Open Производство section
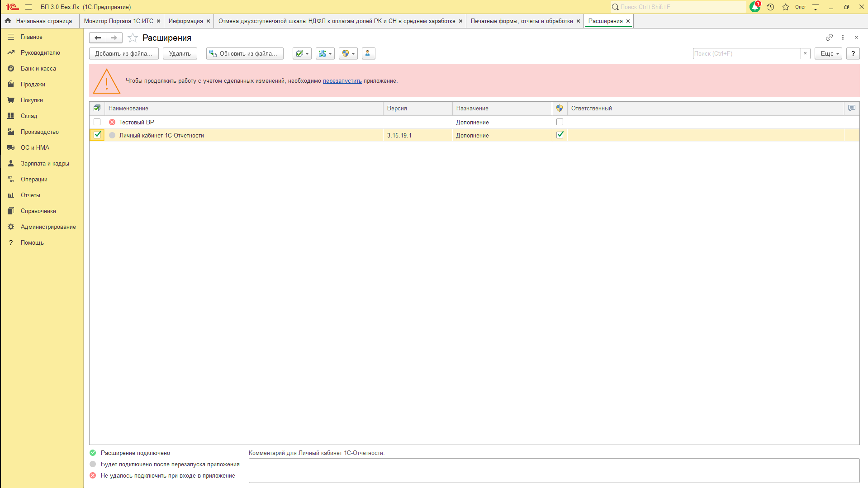Viewport: 868px width, 488px height. [42, 132]
